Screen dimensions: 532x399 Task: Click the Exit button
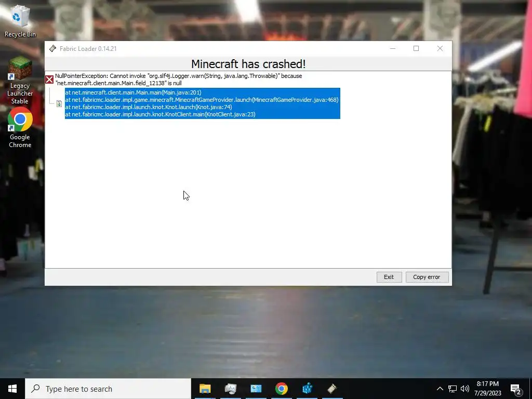pyautogui.click(x=389, y=277)
